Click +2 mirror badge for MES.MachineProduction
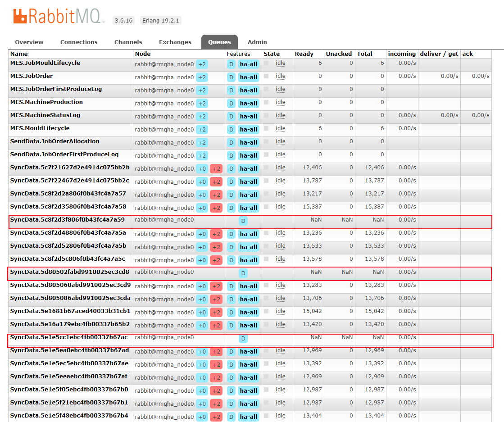Viewport: 504px width, 422px height. (x=202, y=104)
